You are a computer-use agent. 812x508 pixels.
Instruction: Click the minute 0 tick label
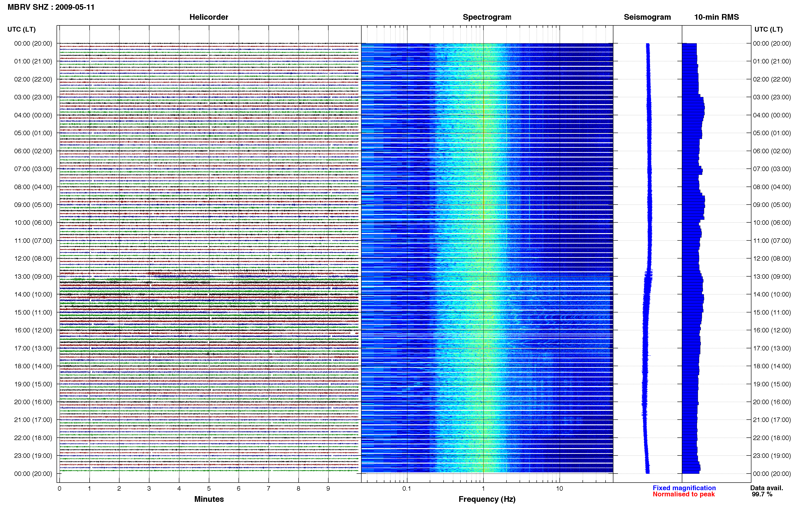pos(59,489)
